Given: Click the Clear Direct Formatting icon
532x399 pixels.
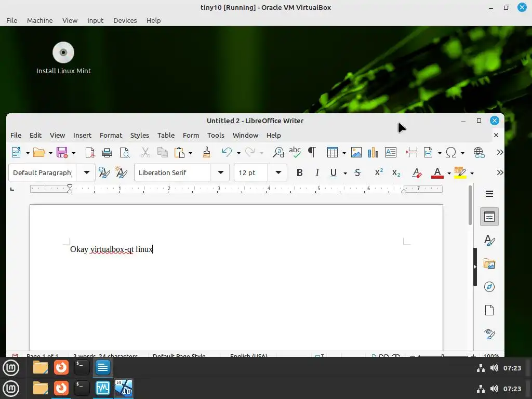Looking at the screenshot, I should (x=417, y=172).
